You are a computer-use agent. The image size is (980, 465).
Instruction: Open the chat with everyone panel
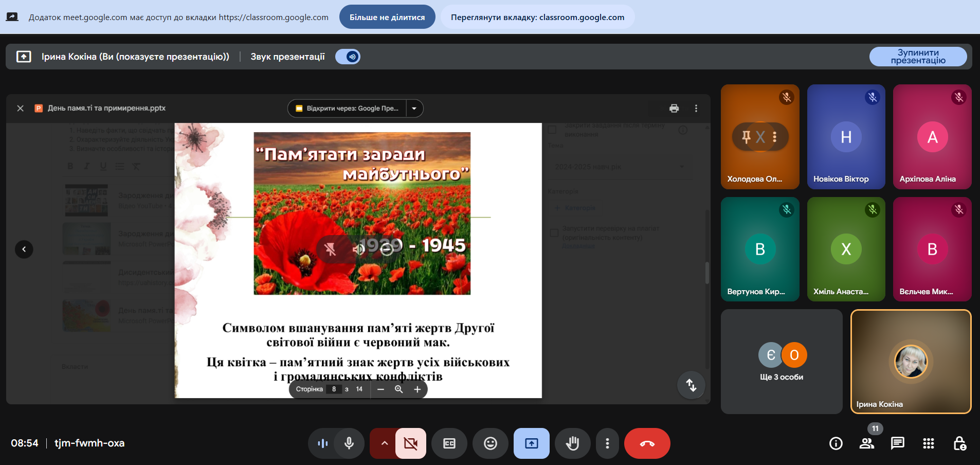(897, 443)
